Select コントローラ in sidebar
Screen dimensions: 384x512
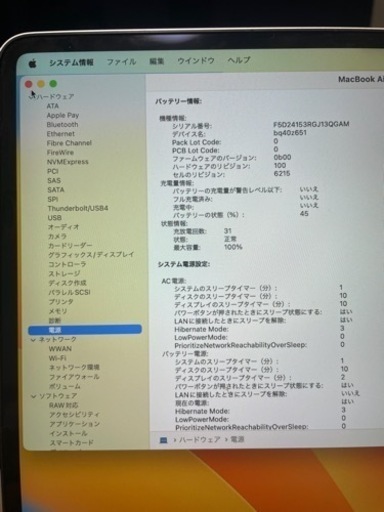67,264
